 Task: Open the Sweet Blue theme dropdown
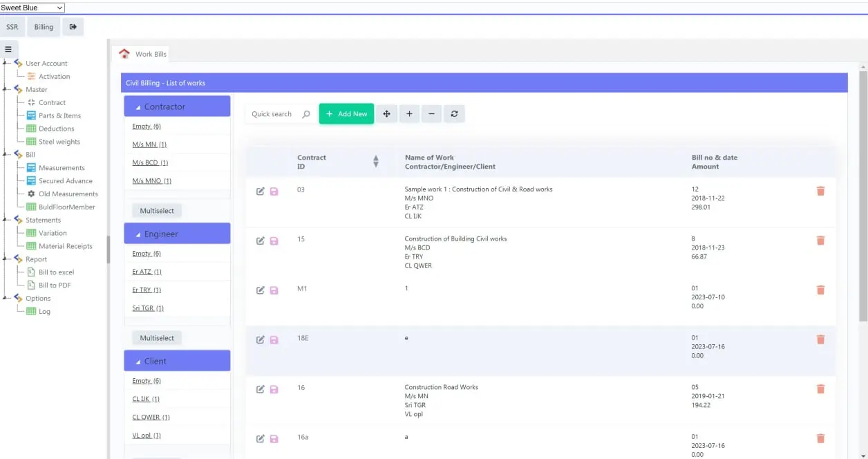coord(32,8)
